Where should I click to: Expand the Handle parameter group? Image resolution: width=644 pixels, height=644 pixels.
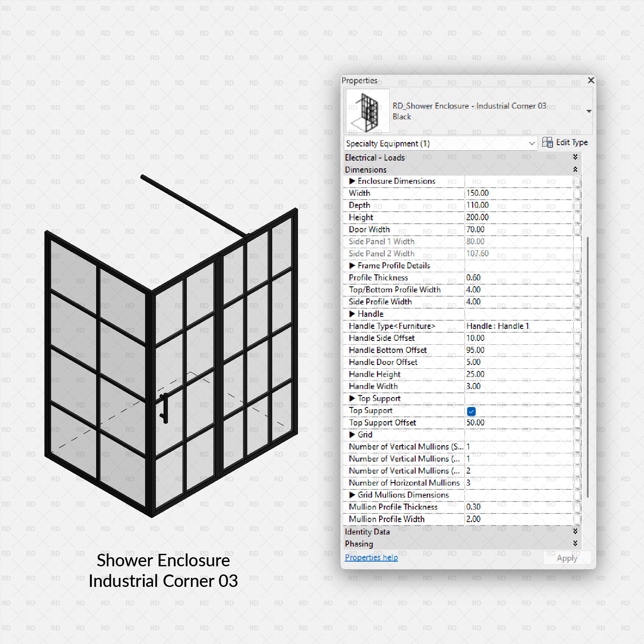coord(352,314)
